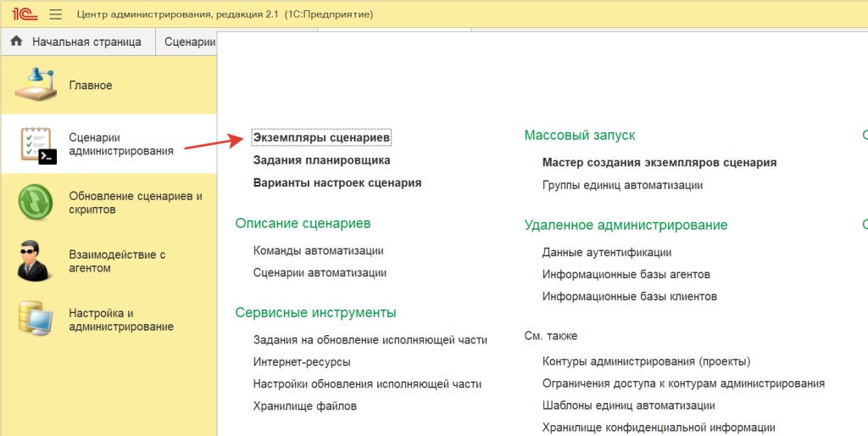Open Команды автоматизации
The height and width of the screenshot is (436, 868).
[318, 250]
